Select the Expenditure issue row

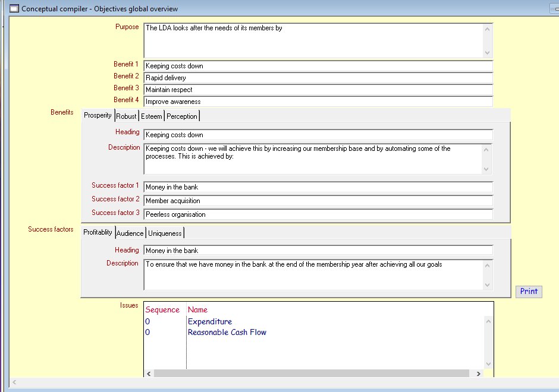[x=209, y=322]
